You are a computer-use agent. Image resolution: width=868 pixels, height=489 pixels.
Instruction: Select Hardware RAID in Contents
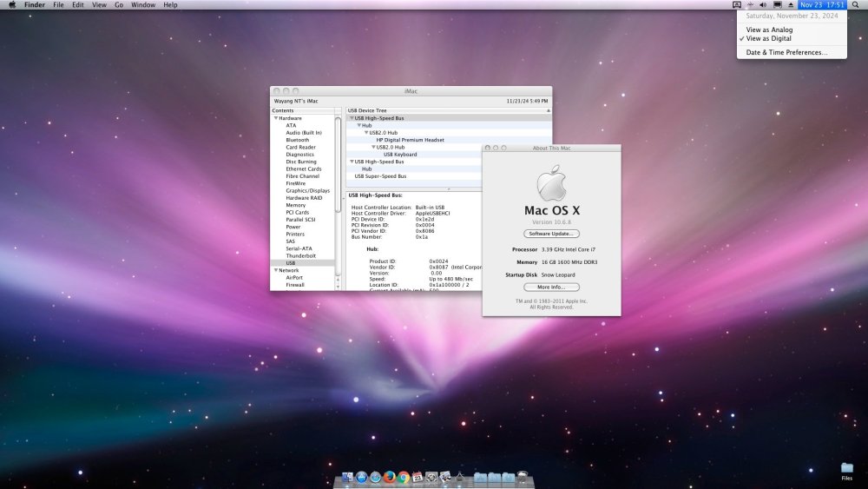pyautogui.click(x=304, y=198)
